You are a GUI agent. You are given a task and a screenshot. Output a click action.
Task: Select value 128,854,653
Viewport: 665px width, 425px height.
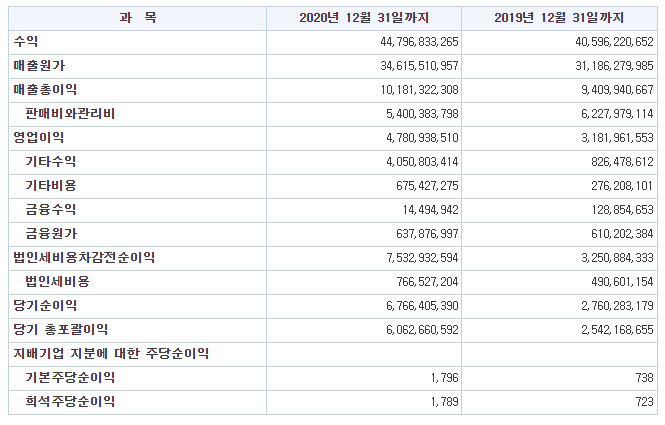[x=622, y=210]
